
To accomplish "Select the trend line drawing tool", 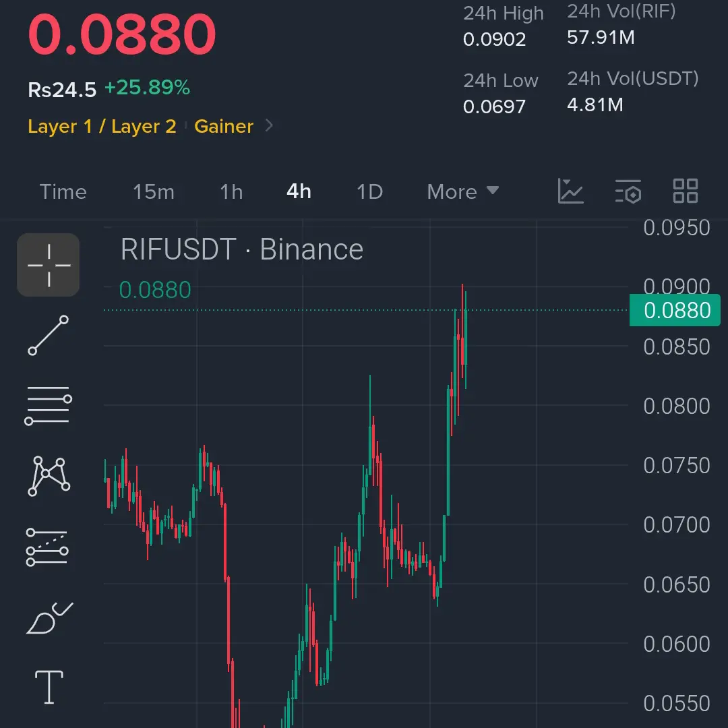I will click(49, 335).
